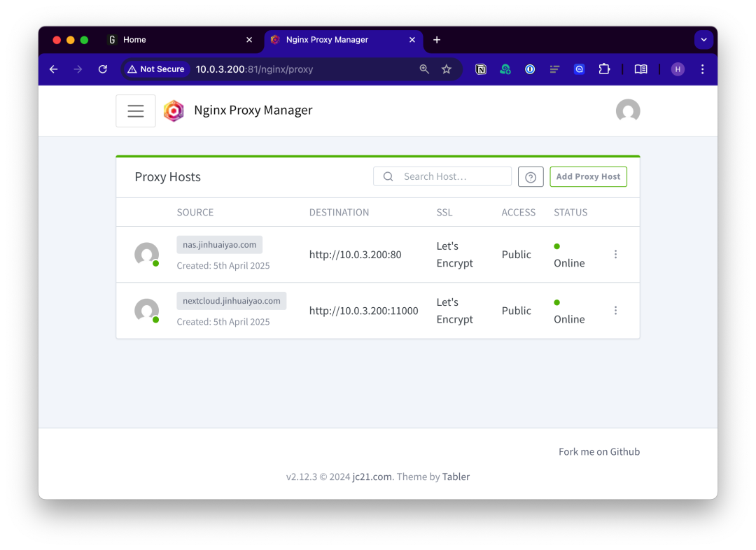Click the Add Proxy Host button
The image size is (756, 550).
click(588, 176)
